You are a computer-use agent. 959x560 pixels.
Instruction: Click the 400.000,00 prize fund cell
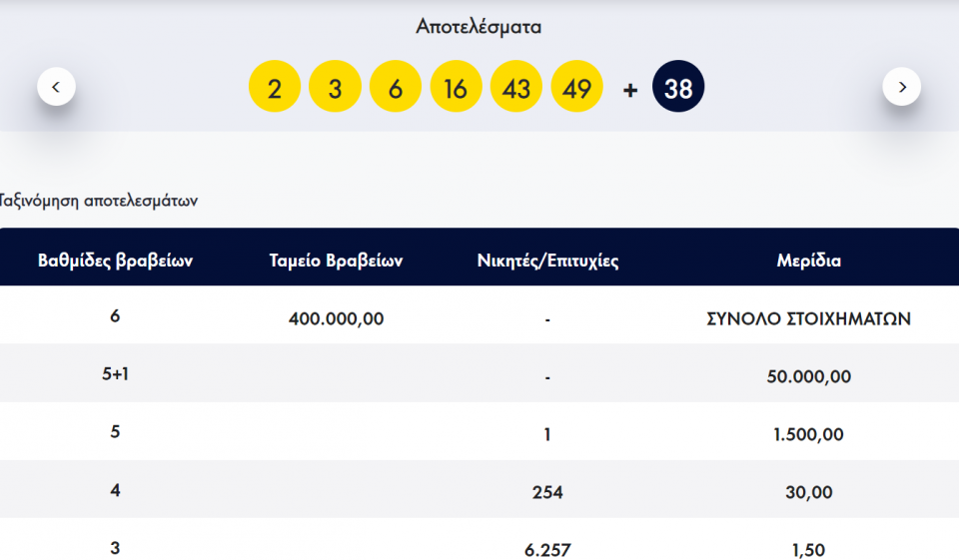[x=336, y=319]
